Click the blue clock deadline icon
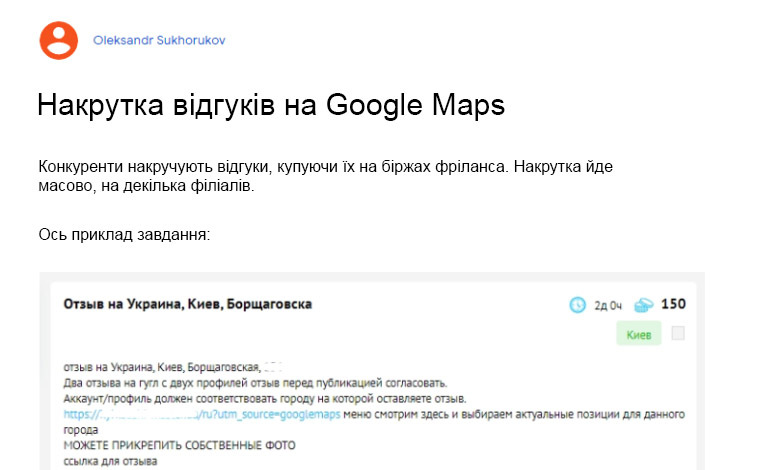Image resolution: width=759 pixels, height=470 pixels. [577, 305]
